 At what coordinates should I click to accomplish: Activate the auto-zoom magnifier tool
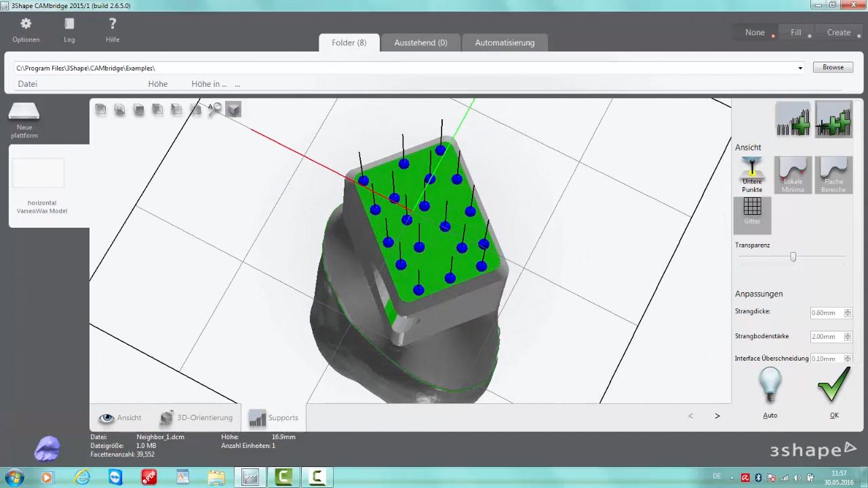coord(215,109)
